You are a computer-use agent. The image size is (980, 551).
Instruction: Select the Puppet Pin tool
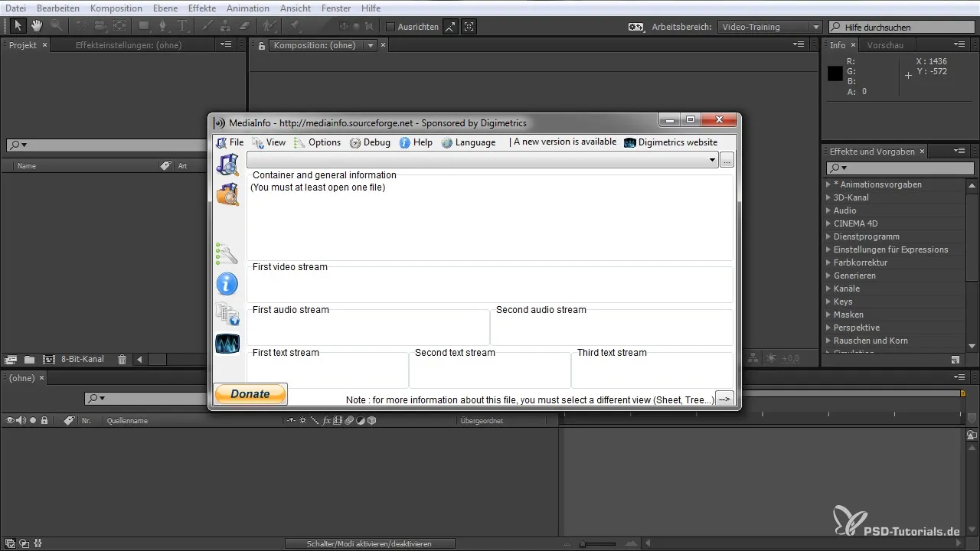[x=295, y=26]
